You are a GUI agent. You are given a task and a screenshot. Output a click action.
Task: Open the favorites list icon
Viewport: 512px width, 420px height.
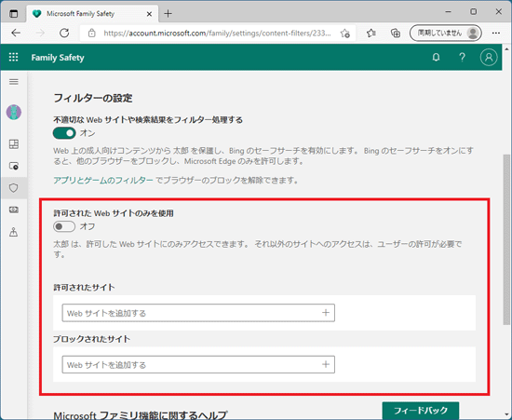coord(371,33)
